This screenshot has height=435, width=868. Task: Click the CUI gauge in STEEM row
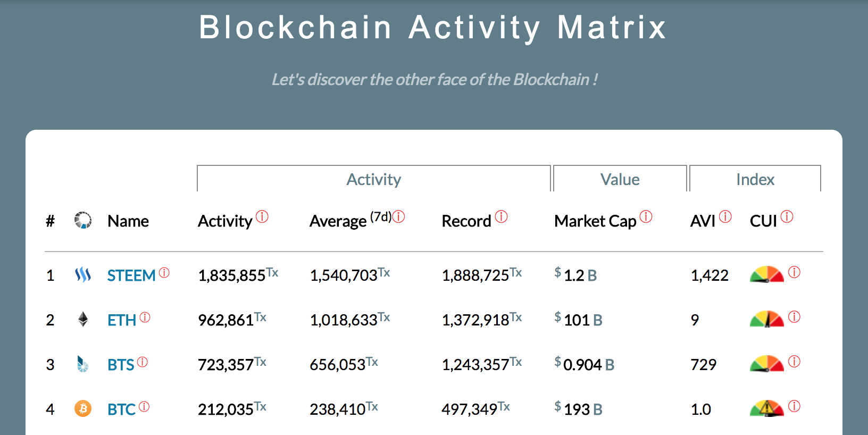click(x=767, y=274)
